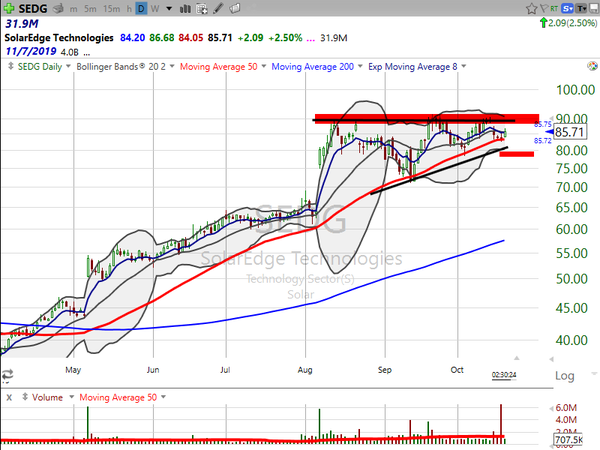Expand the Exp Moving Average 8 arrow

pos(464,66)
